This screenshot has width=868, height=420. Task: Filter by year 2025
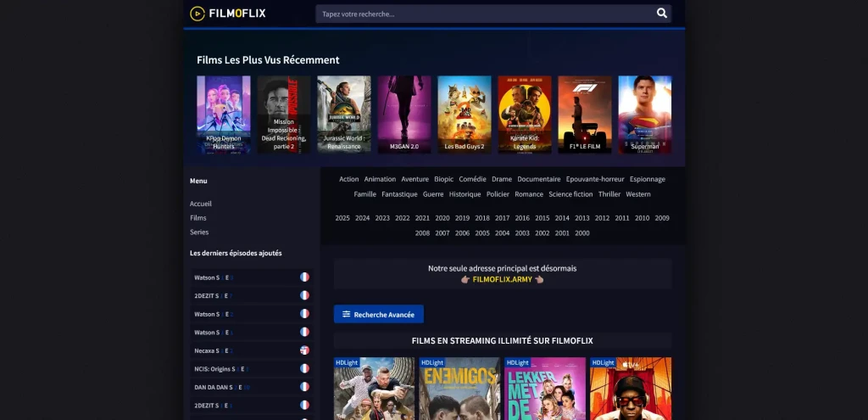tap(342, 218)
